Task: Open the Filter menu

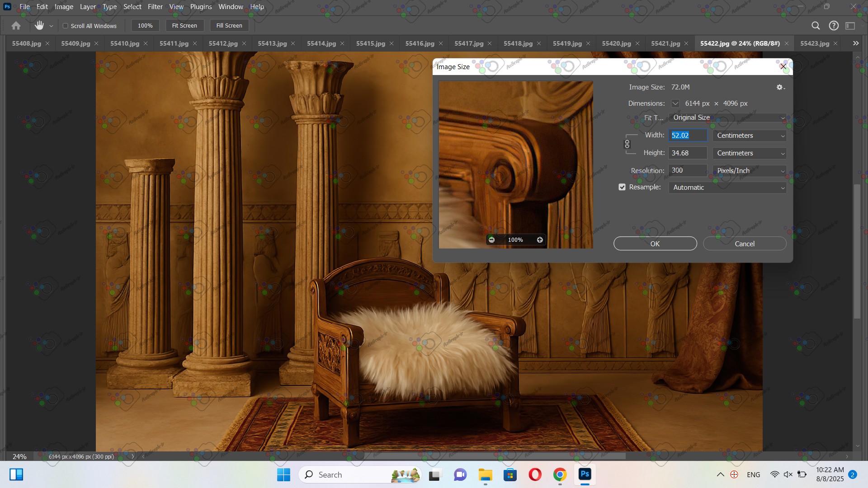Action: 155,7
